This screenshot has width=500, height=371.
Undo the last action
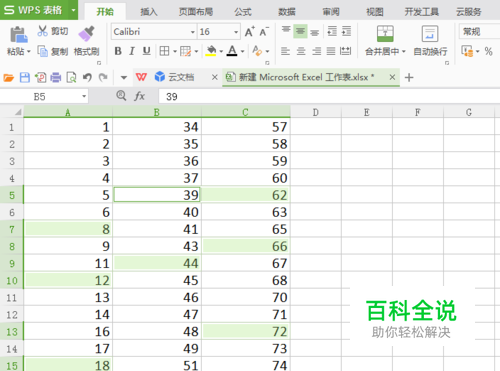[x=87, y=78]
